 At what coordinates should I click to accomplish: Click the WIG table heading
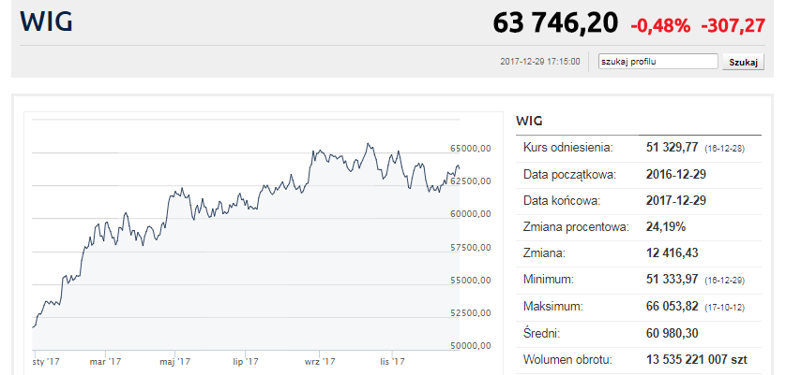(529, 121)
